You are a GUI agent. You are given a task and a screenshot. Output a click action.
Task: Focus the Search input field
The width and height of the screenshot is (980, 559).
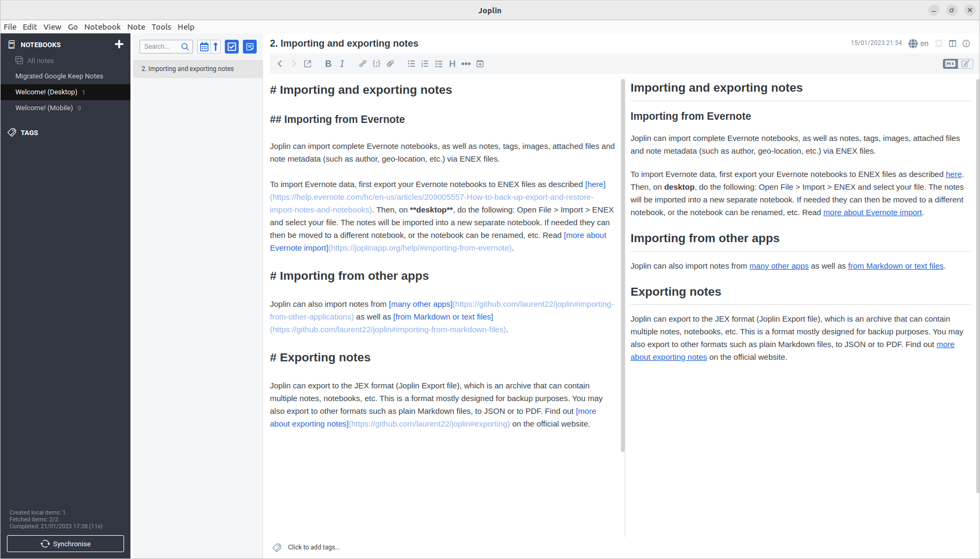(x=161, y=47)
